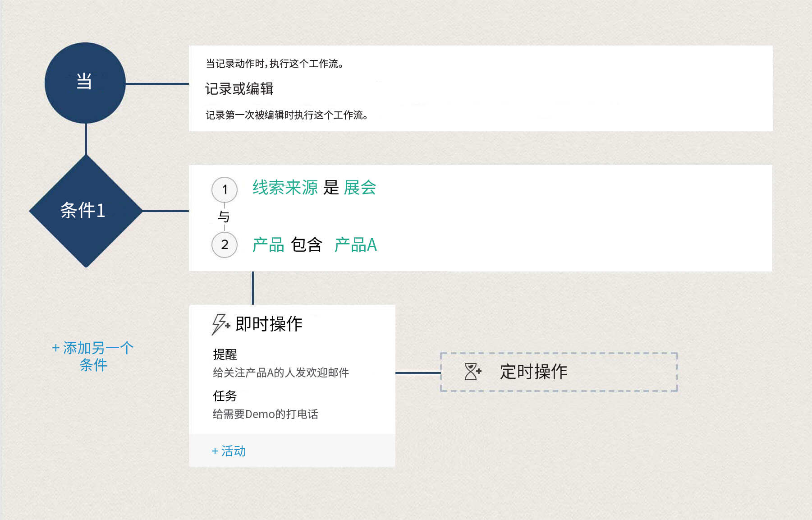The height and width of the screenshot is (520, 812).
Task: Select the 条件1 diamond node
Action: click(85, 211)
